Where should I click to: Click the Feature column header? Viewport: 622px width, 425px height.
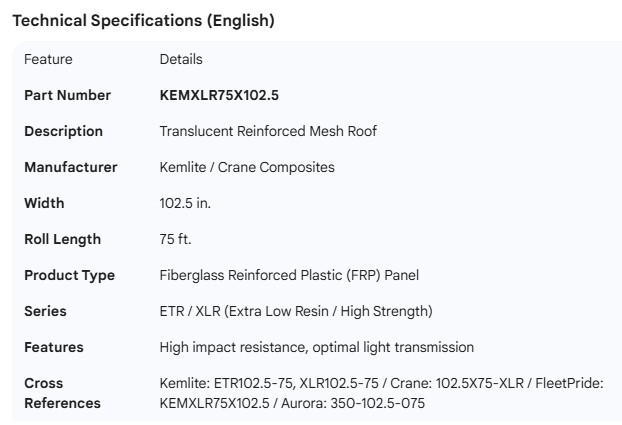tap(48, 59)
